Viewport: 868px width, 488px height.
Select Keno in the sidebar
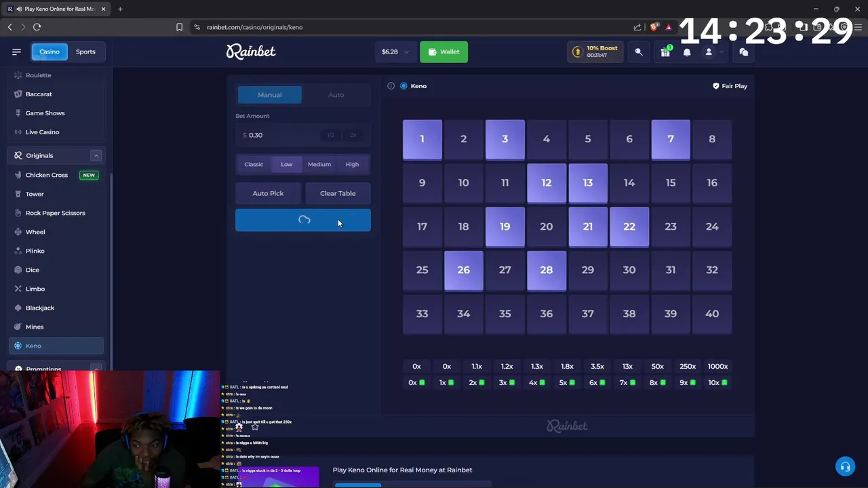click(56, 346)
